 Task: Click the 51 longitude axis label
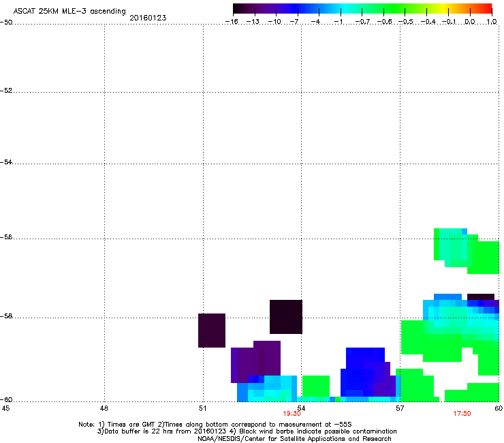click(x=202, y=408)
